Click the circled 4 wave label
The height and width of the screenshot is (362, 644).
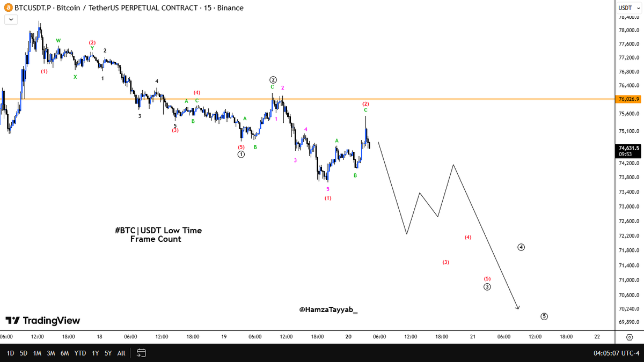(521, 247)
